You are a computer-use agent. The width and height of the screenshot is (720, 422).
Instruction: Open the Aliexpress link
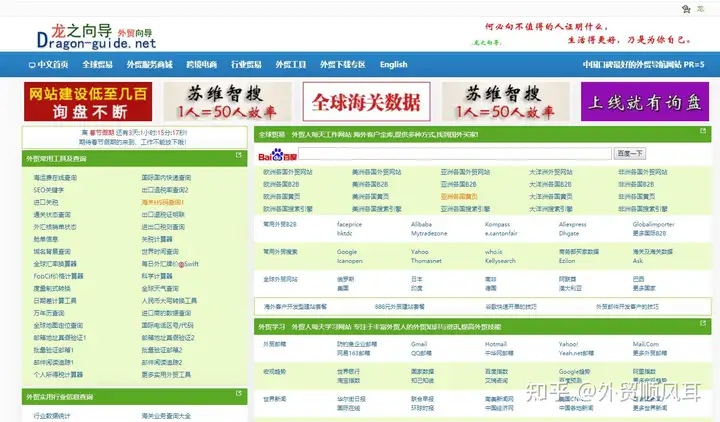point(573,225)
